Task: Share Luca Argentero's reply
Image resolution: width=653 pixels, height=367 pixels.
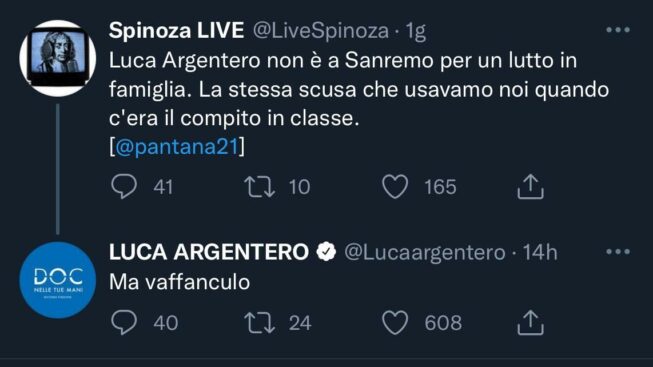Action: point(531,322)
